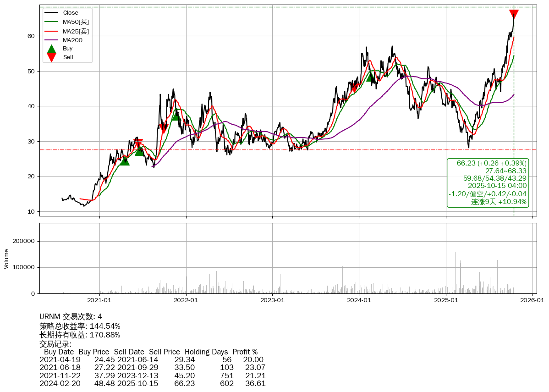Image resolution: width=549 pixels, height=392 pixels.
Task: Click the trade row with buy date 2021-11-22
Action: click(153, 376)
